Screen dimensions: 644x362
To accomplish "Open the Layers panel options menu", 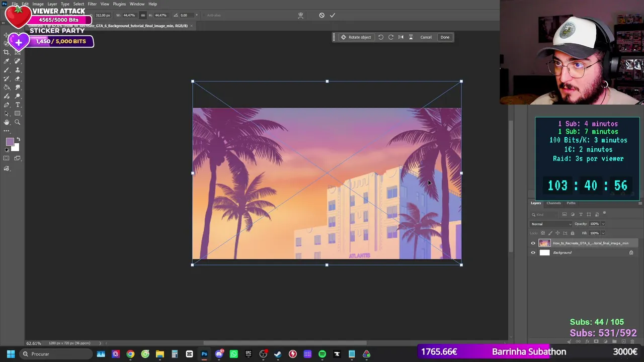I will tap(640, 203).
